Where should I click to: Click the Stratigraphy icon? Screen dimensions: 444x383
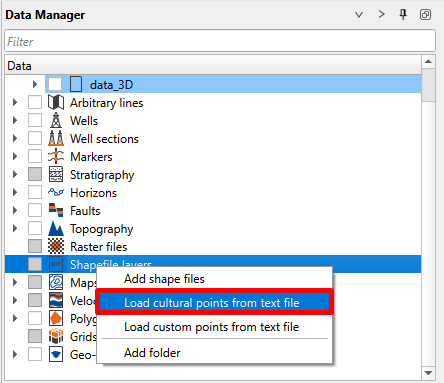coord(56,174)
